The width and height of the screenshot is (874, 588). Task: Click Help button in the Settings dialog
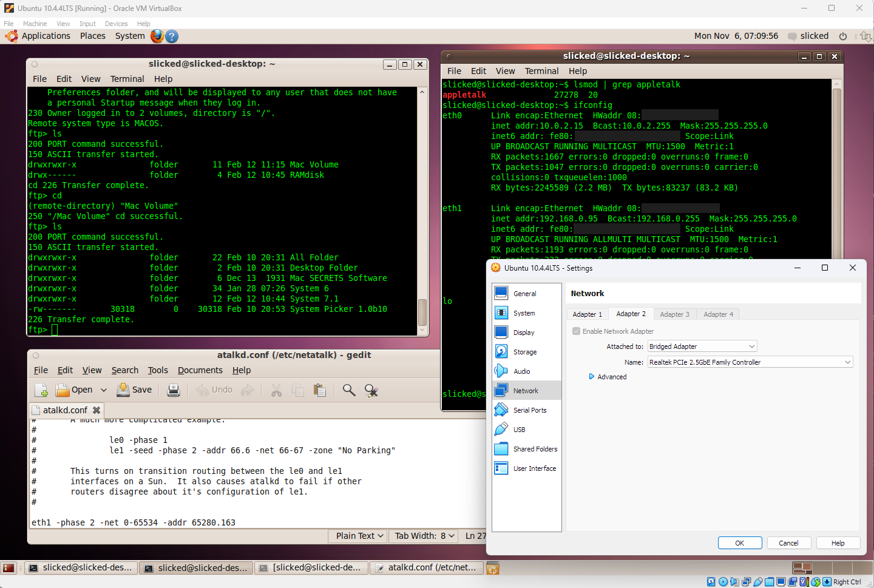pos(838,543)
